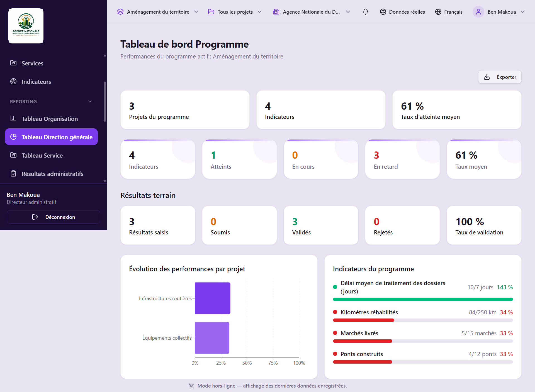
Task: Expand the Tous les projets dropdown
Action: coord(235,12)
